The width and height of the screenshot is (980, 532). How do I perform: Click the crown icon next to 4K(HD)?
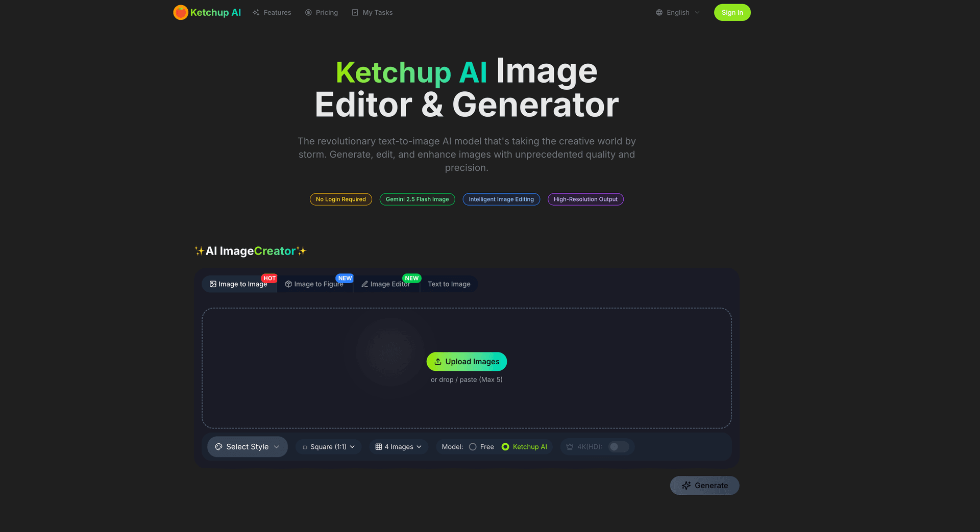(x=569, y=446)
